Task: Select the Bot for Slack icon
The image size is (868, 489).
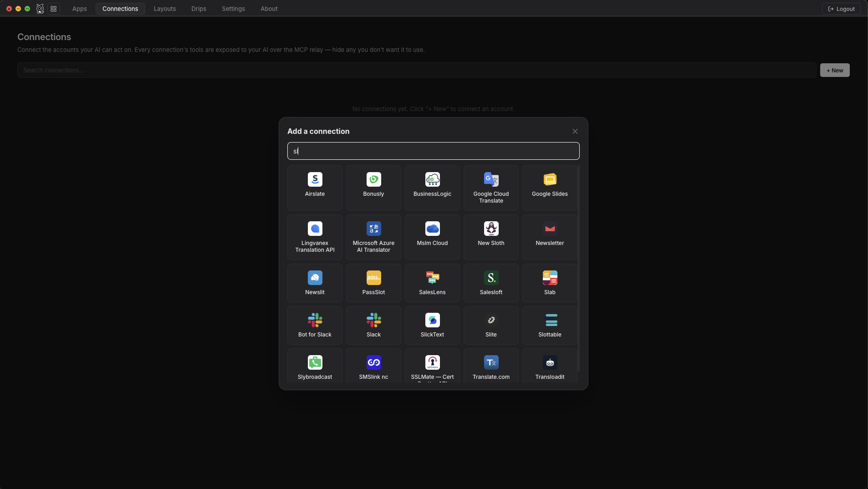Action: 315,320
